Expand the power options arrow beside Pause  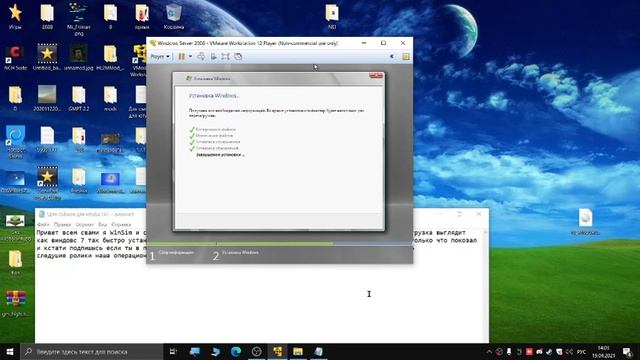coord(190,56)
